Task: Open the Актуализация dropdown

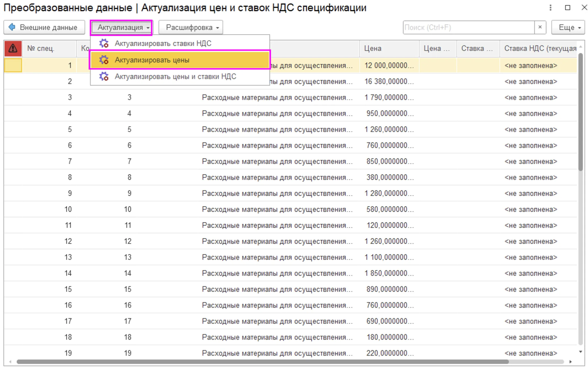Action: point(121,27)
